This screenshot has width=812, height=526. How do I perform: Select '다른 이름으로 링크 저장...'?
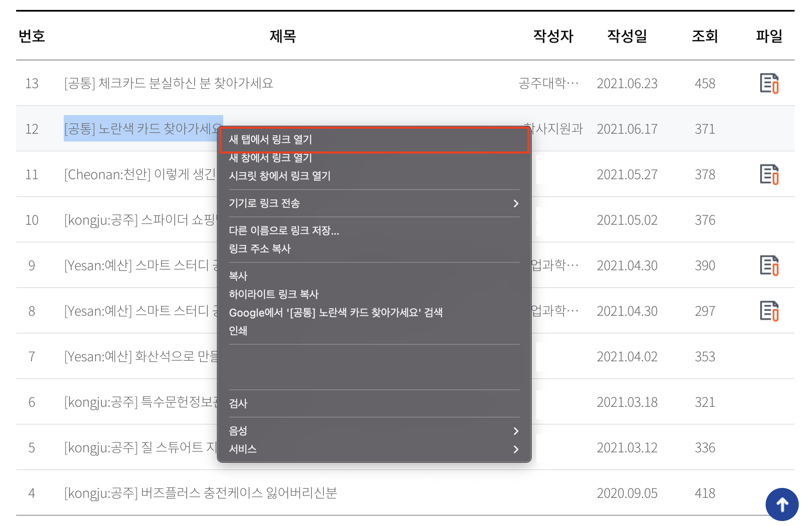pos(374,231)
